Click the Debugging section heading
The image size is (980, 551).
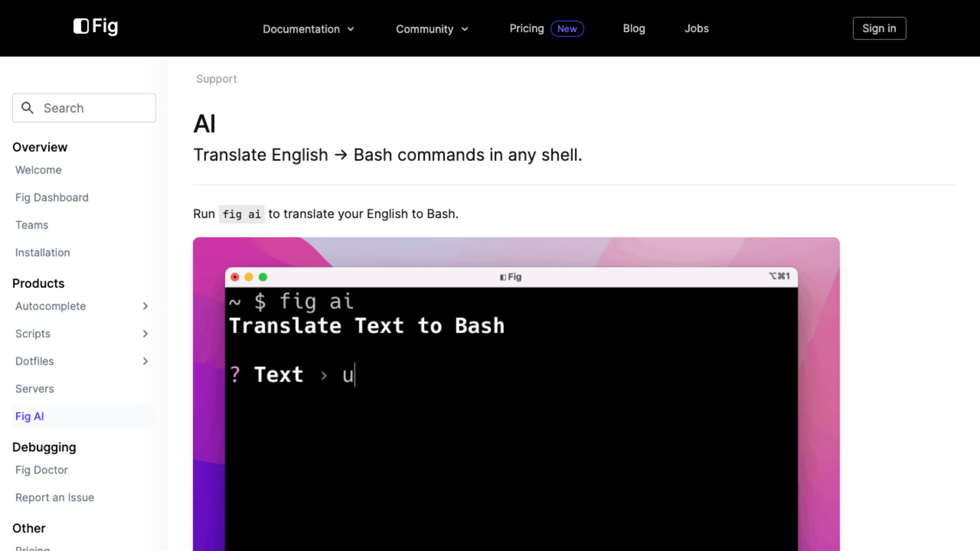pyautogui.click(x=44, y=447)
